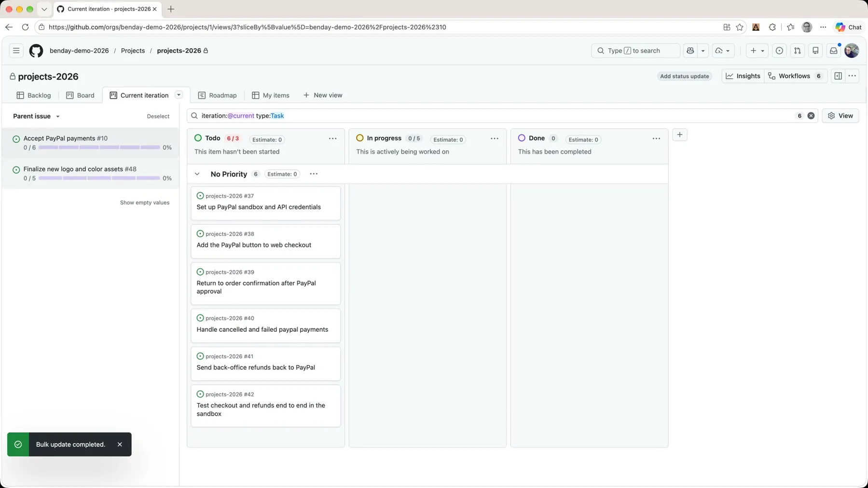The height and width of the screenshot is (488, 868).
Task: Click progress bar of Finalize new logo
Action: click(x=99, y=178)
